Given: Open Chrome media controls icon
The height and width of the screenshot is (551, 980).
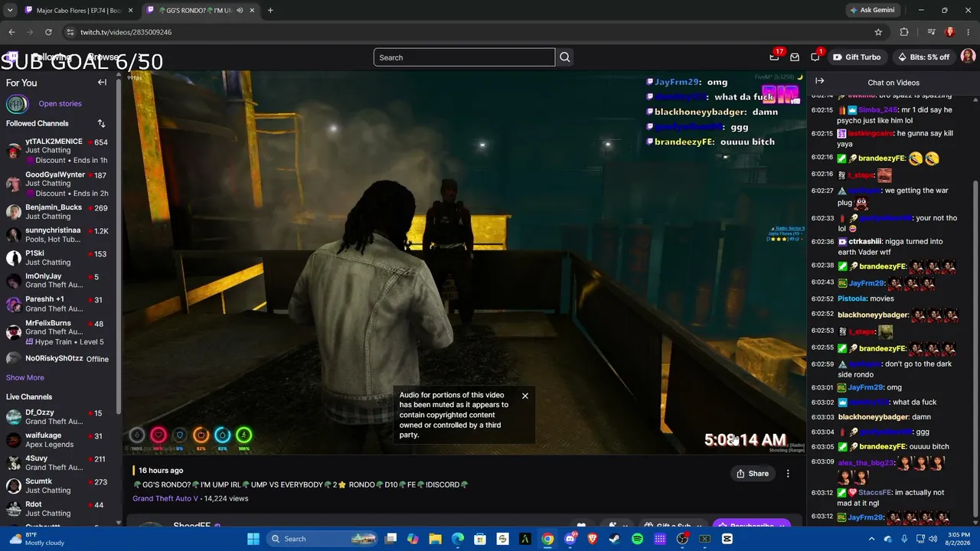Looking at the screenshot, I should (x=931, y=32).
